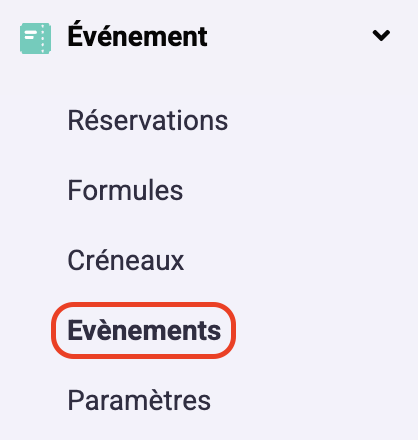Click the red-outlined Evènements item
The width and height of the screenshot is (418, 440).
tap(144, 330)
